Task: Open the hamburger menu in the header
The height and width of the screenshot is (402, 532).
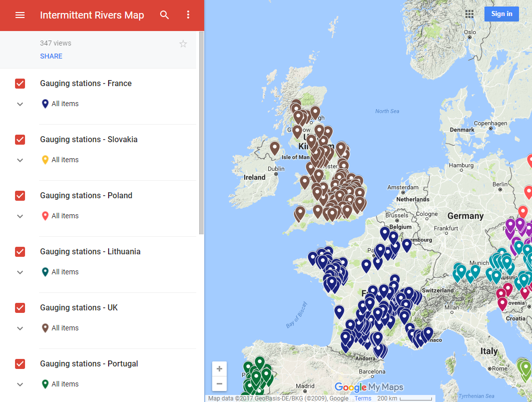Action: pyautogui.click(x=20, y=15)
